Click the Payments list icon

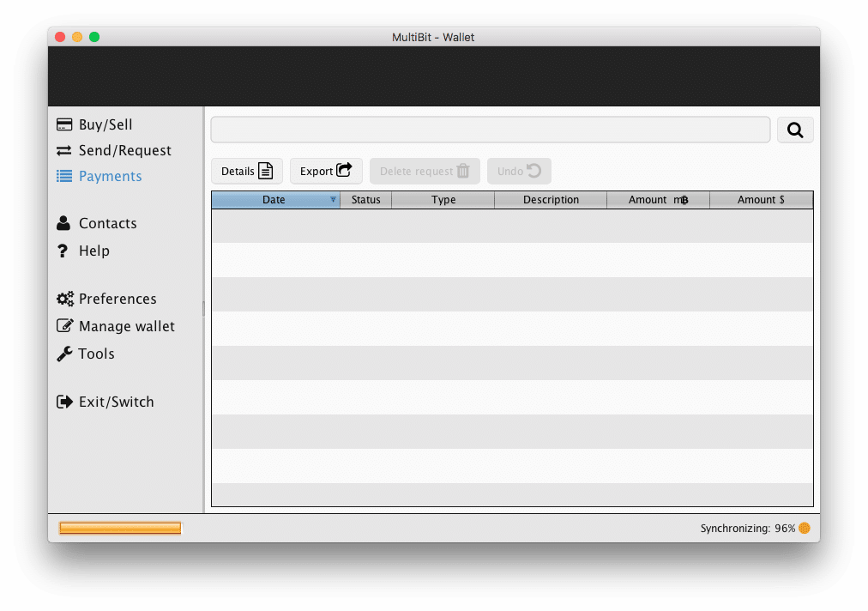point(64,176)
